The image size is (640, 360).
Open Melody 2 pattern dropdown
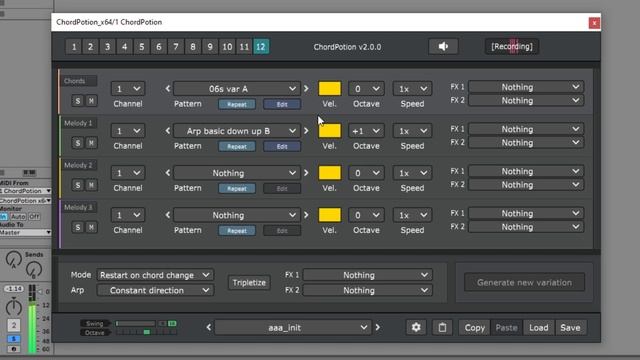coord(237,173)
